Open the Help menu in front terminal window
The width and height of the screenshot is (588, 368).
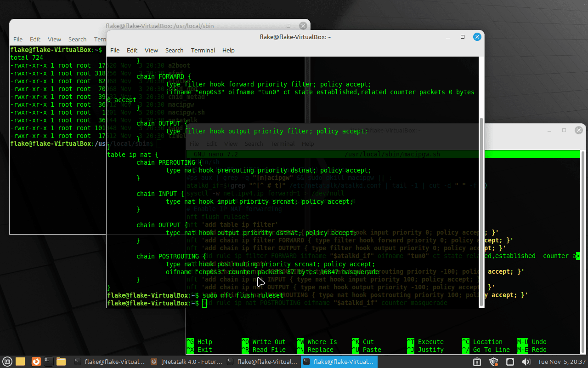tap(228, 50)
